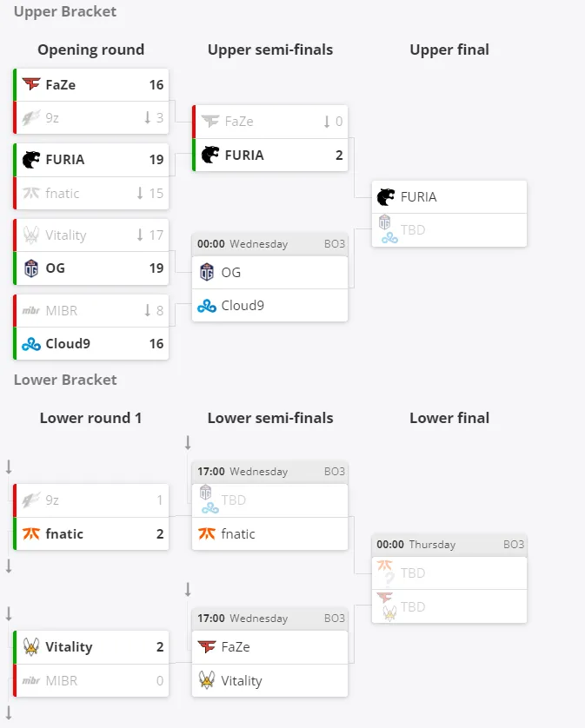Image resolution: width=585 pixels, height=728 pixels.
Task: Click the 9z logo in Lower round 1
Action: [31, 500]
